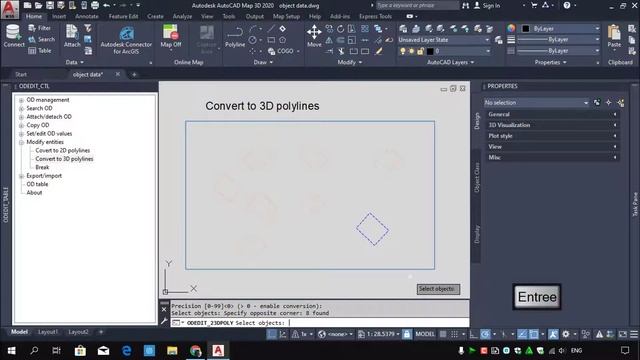Collapse the Modify entities tree node
640x360 pixels.
pos(21,142)
